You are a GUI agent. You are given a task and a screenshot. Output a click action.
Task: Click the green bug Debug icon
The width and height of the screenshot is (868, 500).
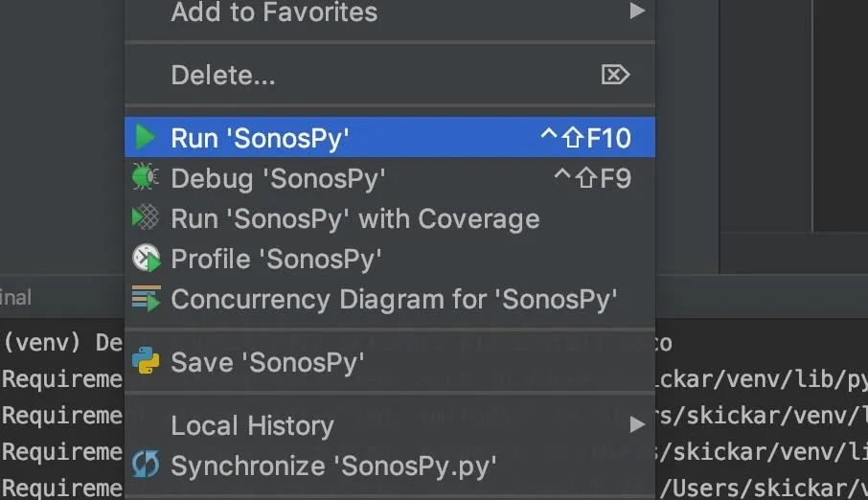145,177
